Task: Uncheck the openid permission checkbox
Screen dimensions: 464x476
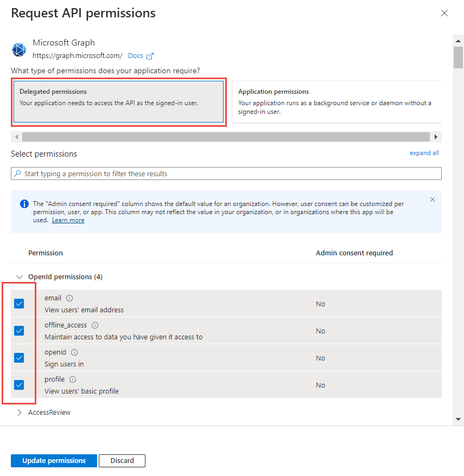Action: (x=19, y=358)
